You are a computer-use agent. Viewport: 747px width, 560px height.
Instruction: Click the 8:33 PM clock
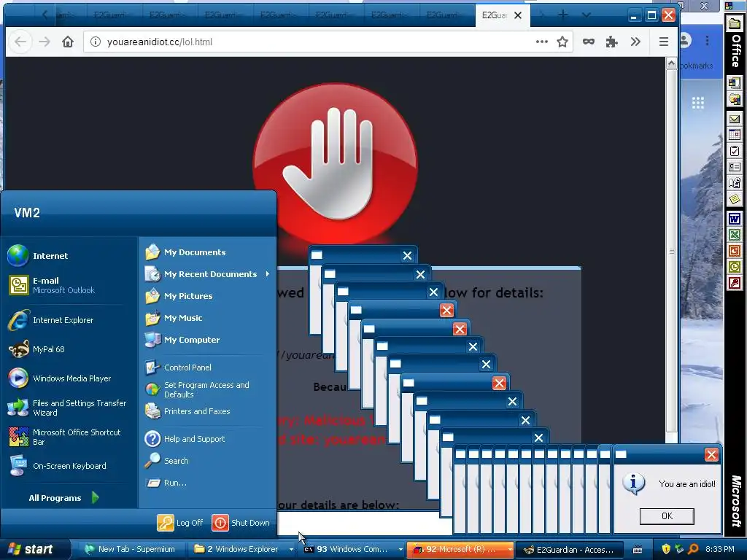(x=720, y=549)
